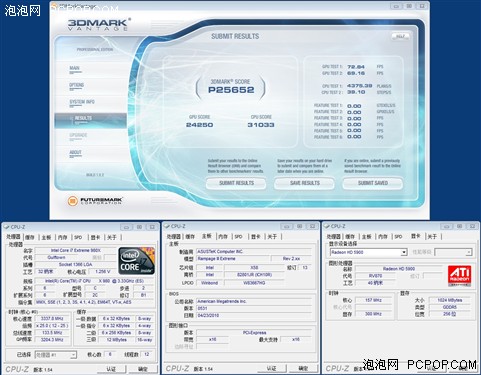The height and width of the screenshot is (375, 481).
Task: Minimize the 3DMark Vantage window
Action: point(396,6)
